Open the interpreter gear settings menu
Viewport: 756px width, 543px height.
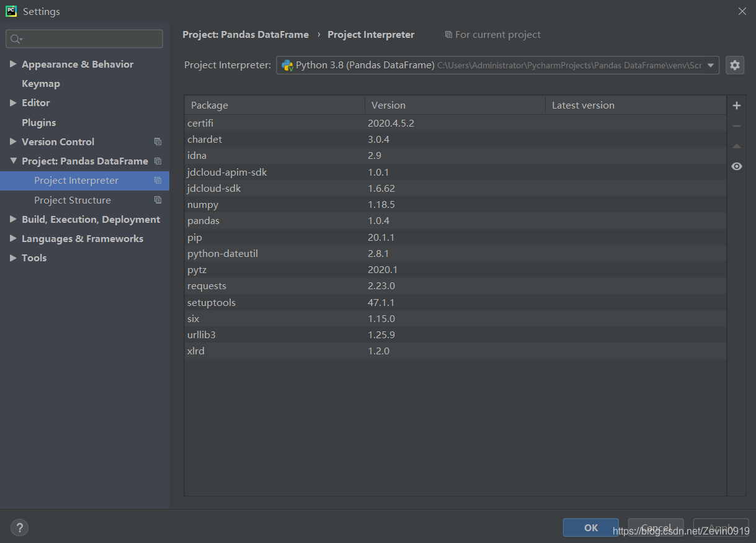[x=735, y=65]
